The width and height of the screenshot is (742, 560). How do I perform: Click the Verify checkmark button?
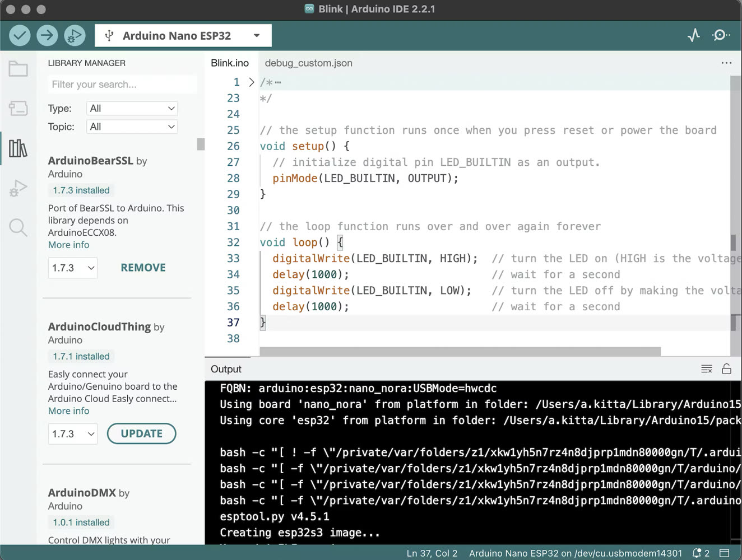pos(20,36)
